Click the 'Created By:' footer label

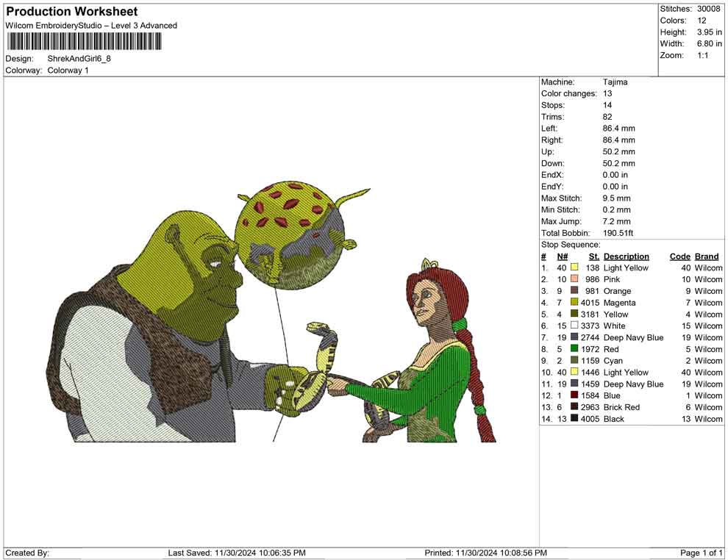pyautogui.click(x=27, y=553)
